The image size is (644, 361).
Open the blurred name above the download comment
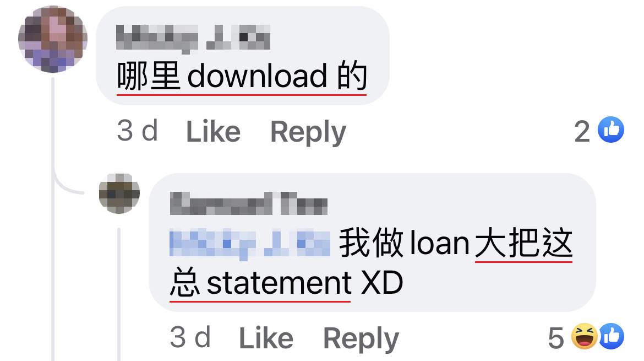coord(193,38)
